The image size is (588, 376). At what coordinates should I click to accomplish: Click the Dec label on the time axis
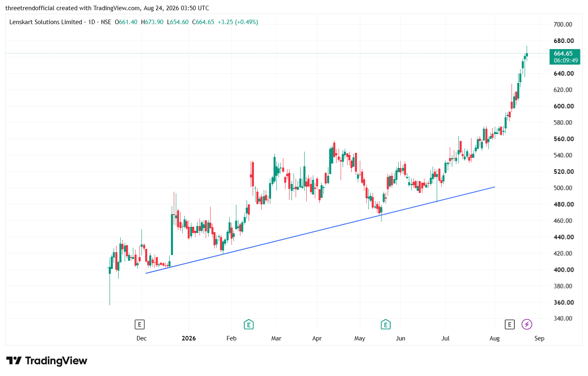point(141,338)
